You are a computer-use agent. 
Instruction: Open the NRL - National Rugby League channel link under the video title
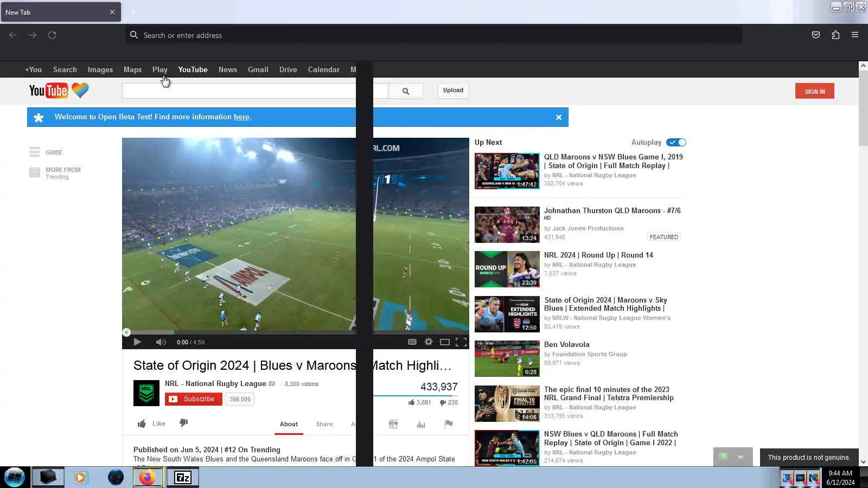point(215,383)
